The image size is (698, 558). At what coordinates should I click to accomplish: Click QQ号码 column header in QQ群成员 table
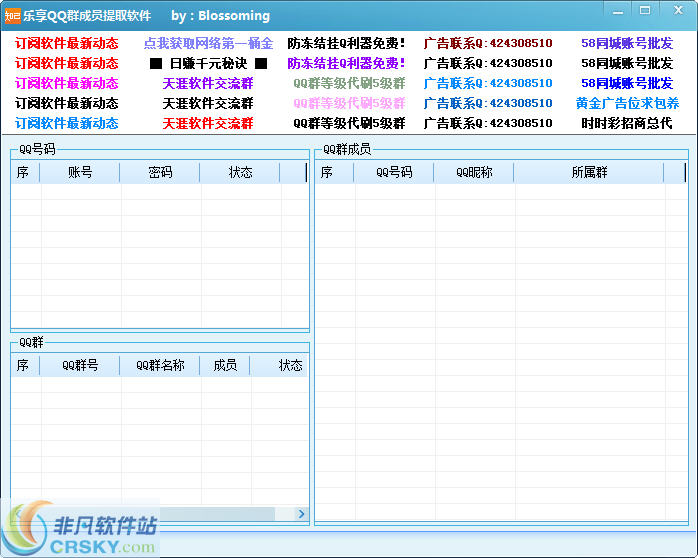394,172
